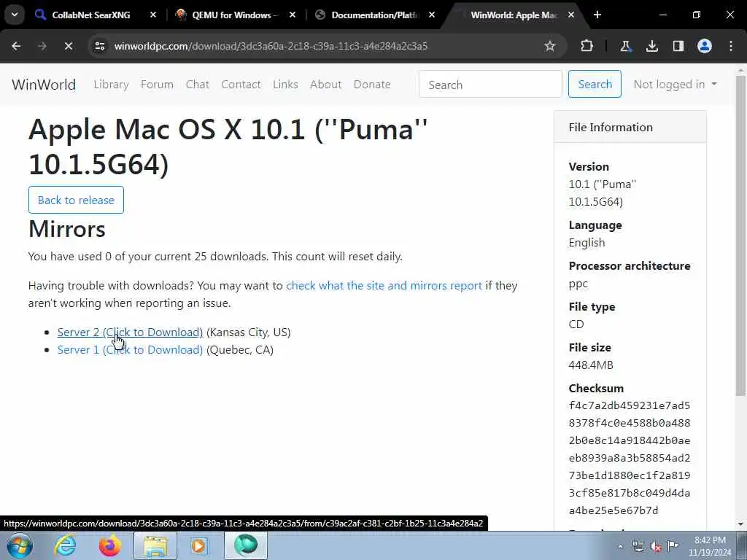Screen dimensions: 747x560
Task: Click the File Information panel header
Action: pyautogui.click(x=630, y=127)
